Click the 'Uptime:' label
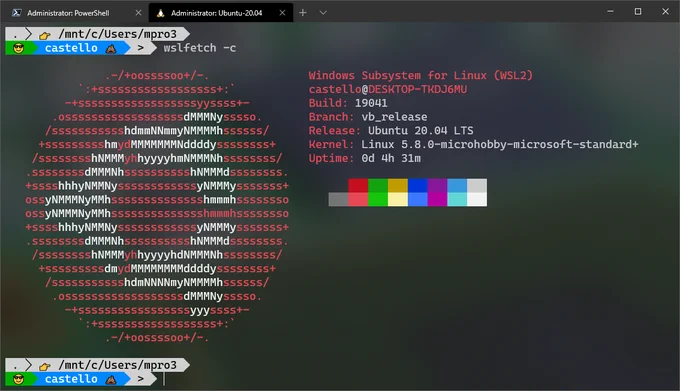The width and height of the screenshot is (680, 391). tap(331, 158)
